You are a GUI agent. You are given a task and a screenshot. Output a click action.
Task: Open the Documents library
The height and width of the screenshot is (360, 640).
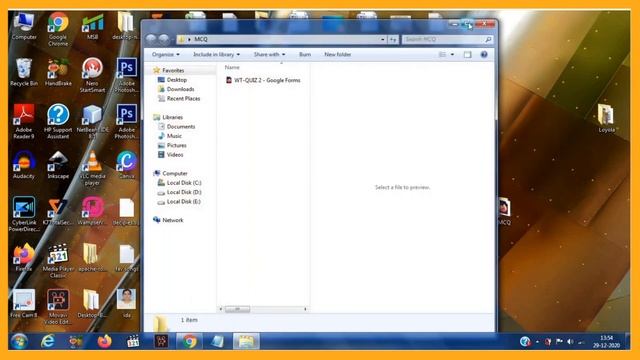click(x=180, y=127)
